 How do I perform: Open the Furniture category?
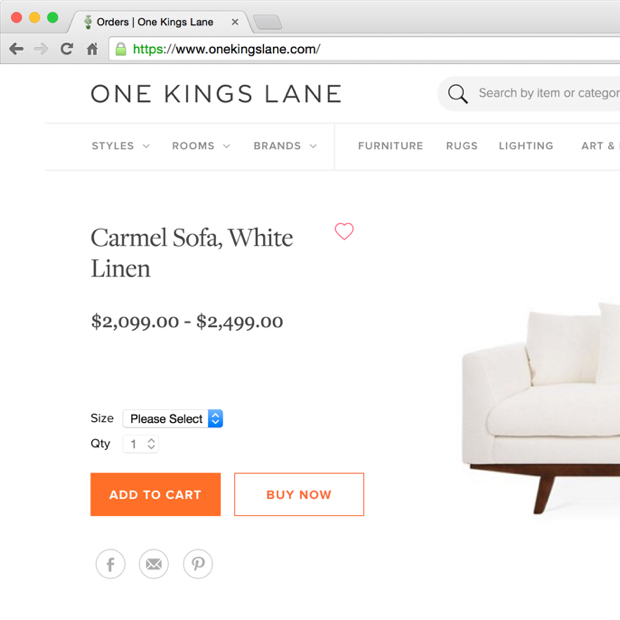click(390, 146)
